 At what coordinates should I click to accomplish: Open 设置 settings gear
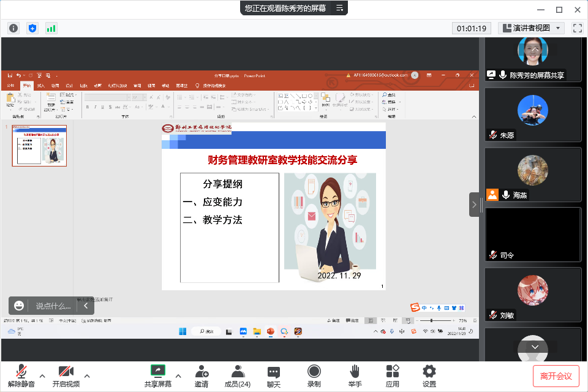point(429,375)
